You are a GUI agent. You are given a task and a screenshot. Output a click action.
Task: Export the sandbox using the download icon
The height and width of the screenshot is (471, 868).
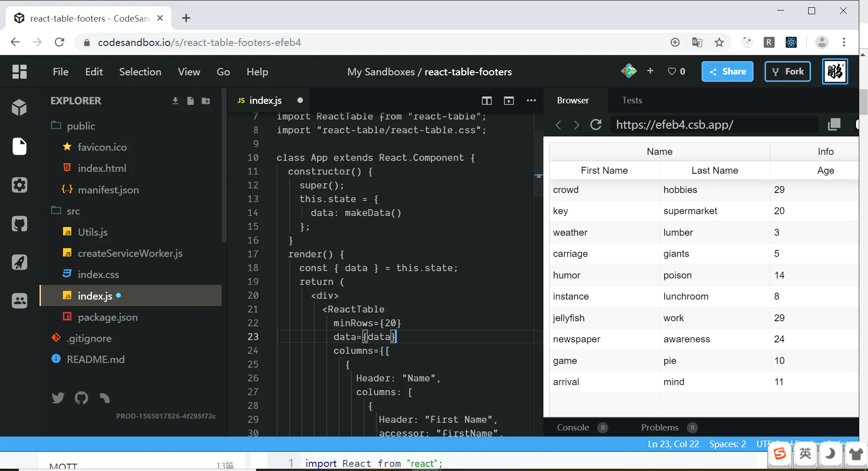pyautogui.click(x=176, y=101)
